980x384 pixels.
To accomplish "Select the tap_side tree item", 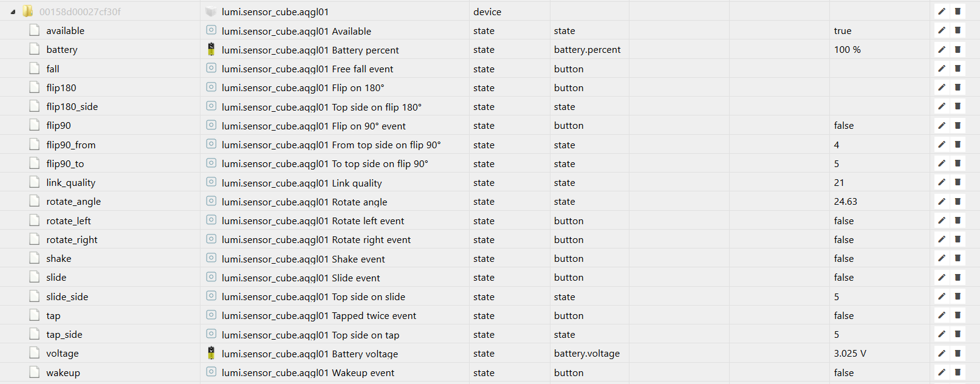I will pyautogui.click(x=64, y=335).
